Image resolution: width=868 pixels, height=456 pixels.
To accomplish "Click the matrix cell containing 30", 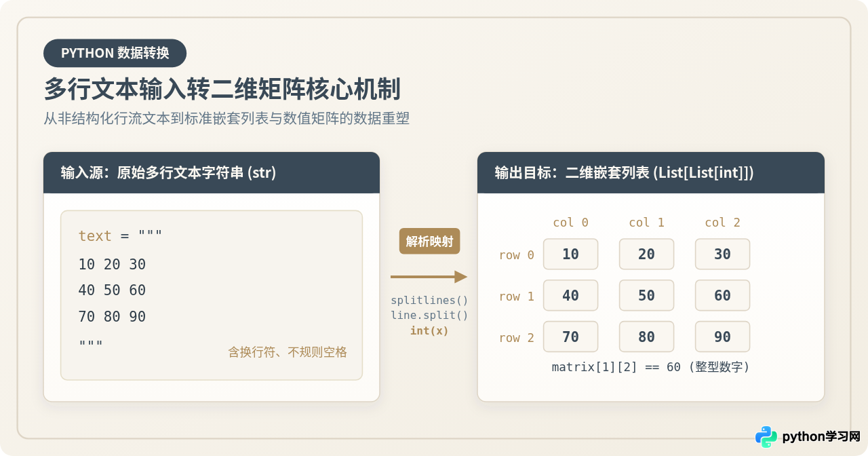I will tap(722, 254).
